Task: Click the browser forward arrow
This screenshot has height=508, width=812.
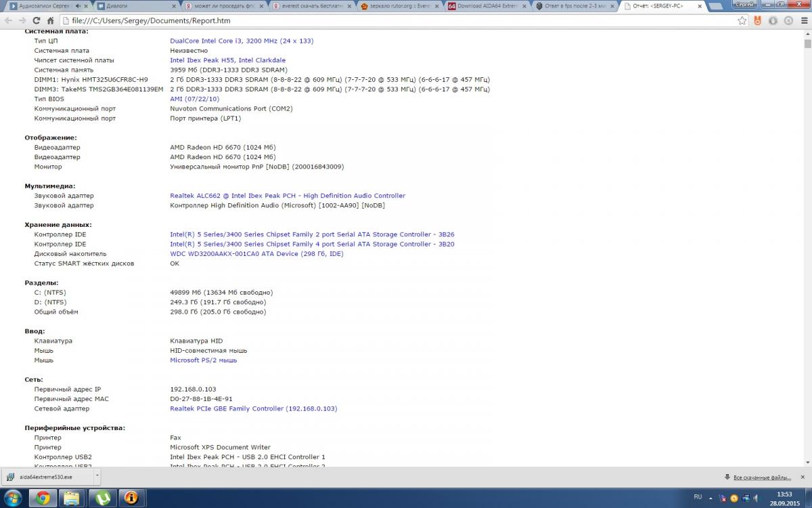Action: click(23, 20)
